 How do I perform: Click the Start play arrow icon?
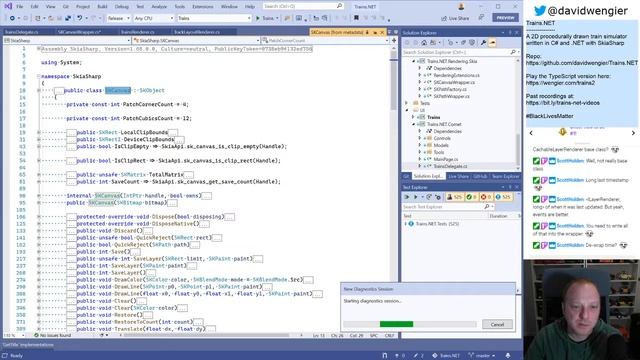[x=258, y=18]
